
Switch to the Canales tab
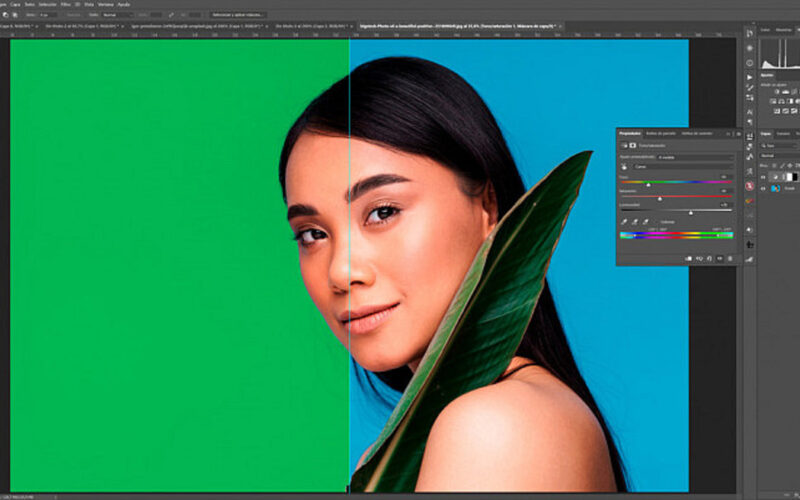point(783,134)
